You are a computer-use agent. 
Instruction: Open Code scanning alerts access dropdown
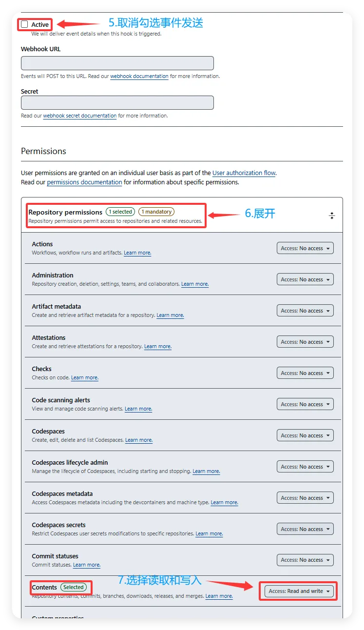pyautogui.click(x=305, y=404)
